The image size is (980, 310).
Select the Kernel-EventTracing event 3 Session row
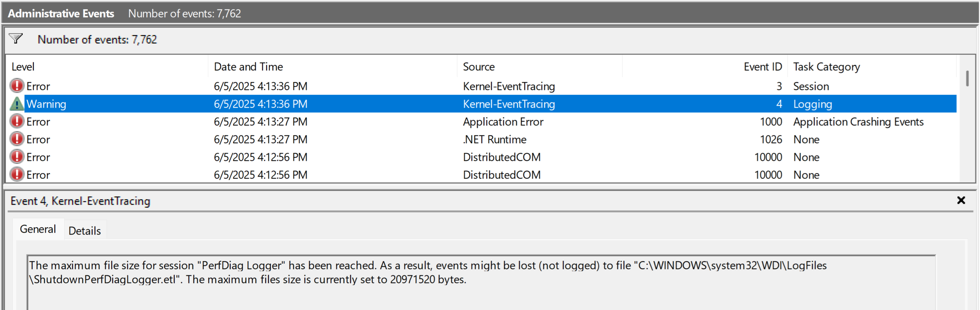508,86
